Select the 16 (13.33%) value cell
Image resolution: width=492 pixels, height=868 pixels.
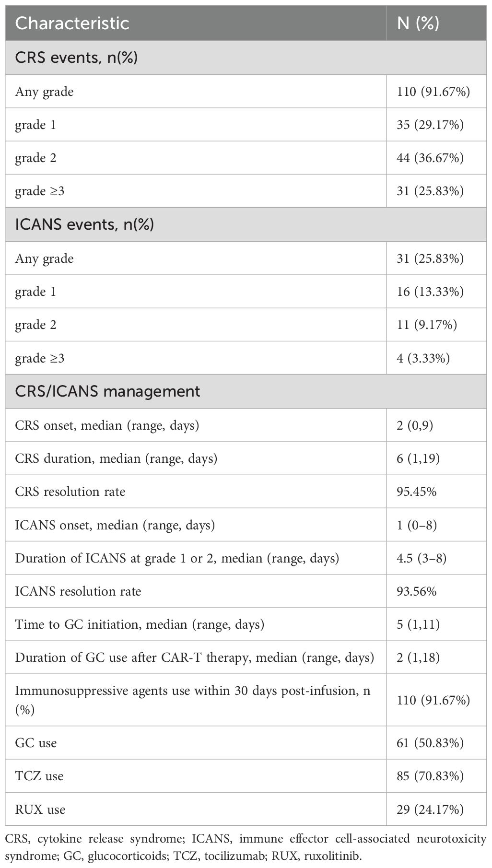point(430,292)
